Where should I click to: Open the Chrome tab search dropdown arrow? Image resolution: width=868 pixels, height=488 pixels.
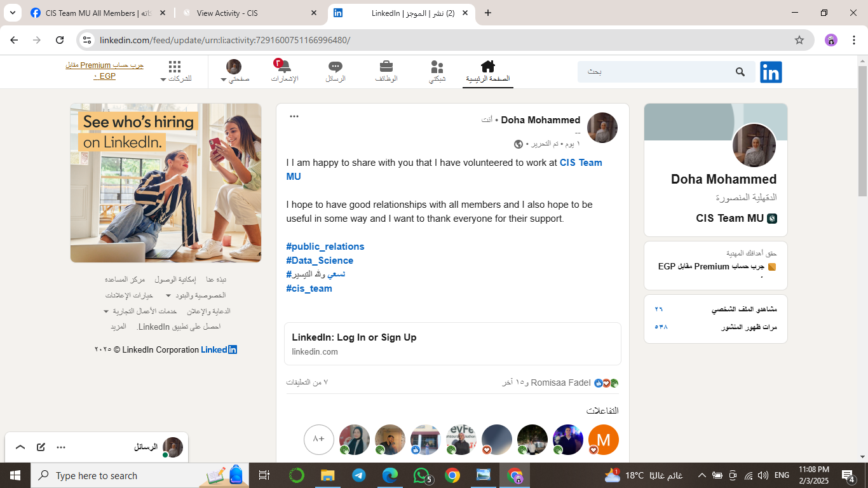point(12,13)
